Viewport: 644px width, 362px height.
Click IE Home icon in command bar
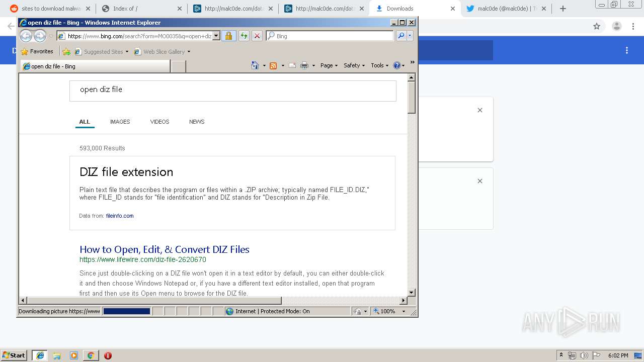pos(255,65)
